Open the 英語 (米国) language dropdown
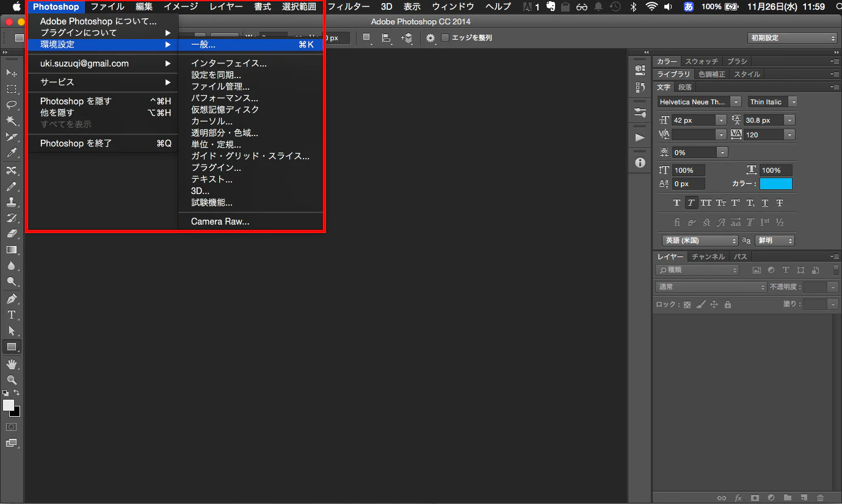Viewport: 842px width, 504px height. pyautogui.click(x=700, y=240)
